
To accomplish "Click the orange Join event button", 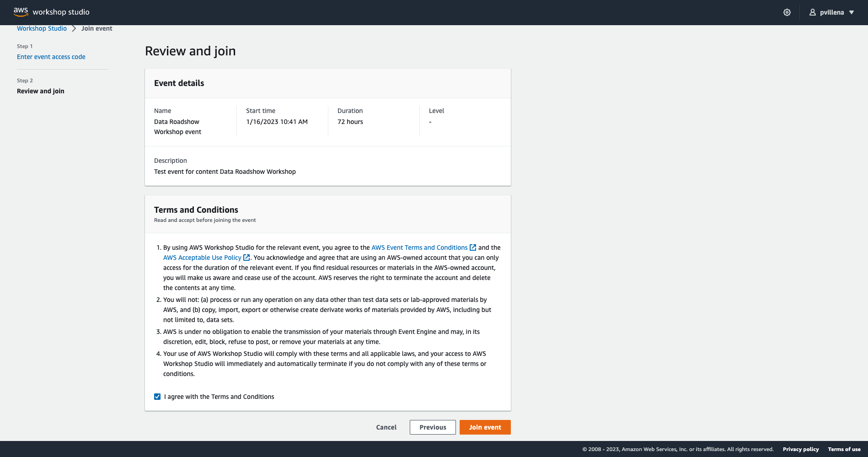I will [485, 427].
